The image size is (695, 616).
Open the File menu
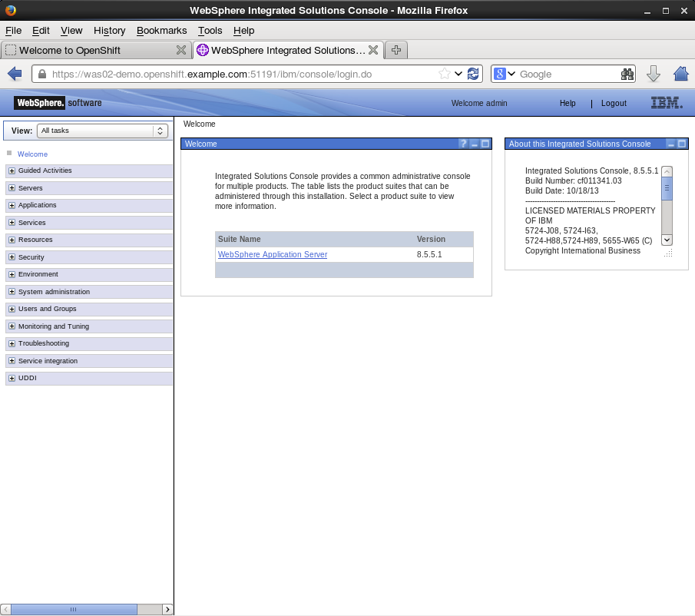13,31
